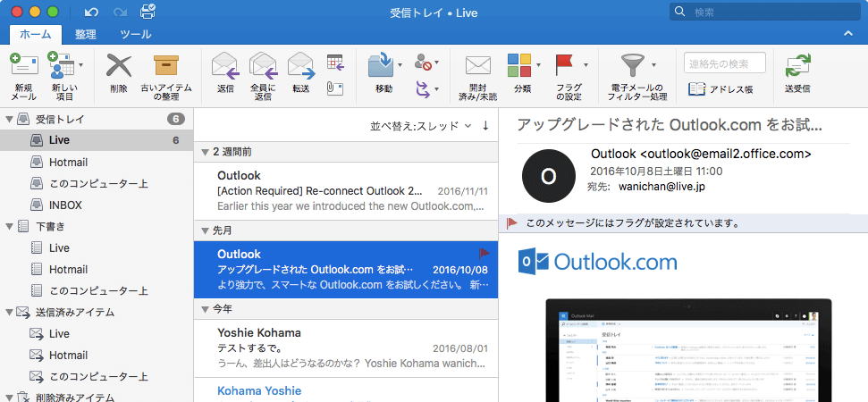Click the sender avatar circle O
The height and width of the screenshot is (402, 868).
point(548,176)
